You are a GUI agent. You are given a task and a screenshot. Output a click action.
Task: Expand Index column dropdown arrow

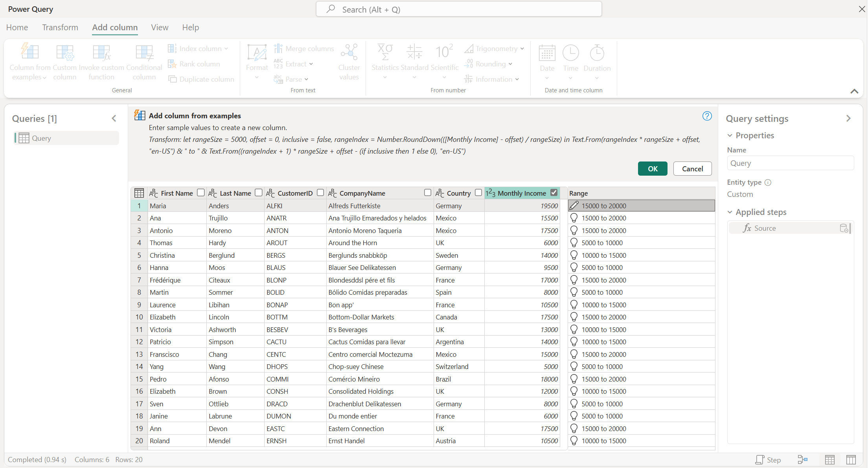226,48
